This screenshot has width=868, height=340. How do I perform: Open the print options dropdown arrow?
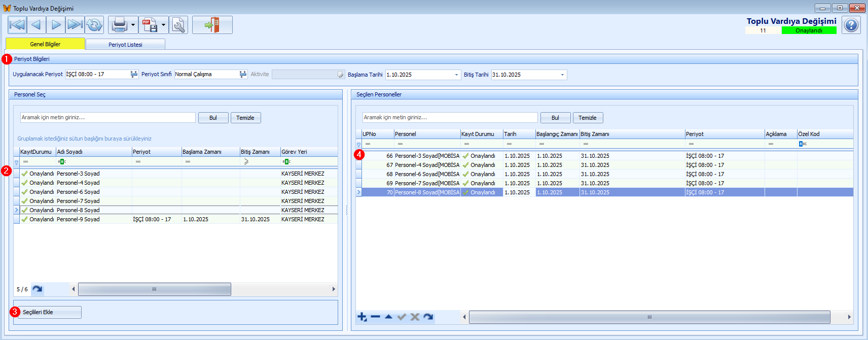pyautogui.click(x=133, y=25)
